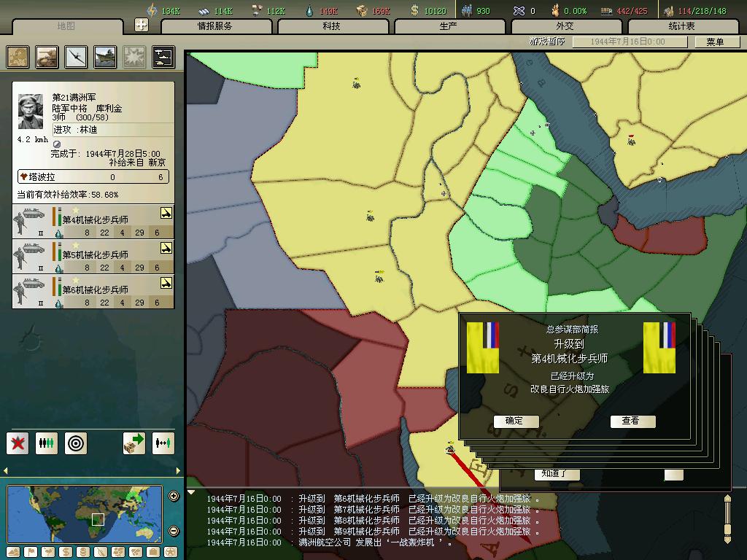Toggle brigade detach icon on 第6机械化步兵师
Screen dimensions: 747x560
(166, 283)
